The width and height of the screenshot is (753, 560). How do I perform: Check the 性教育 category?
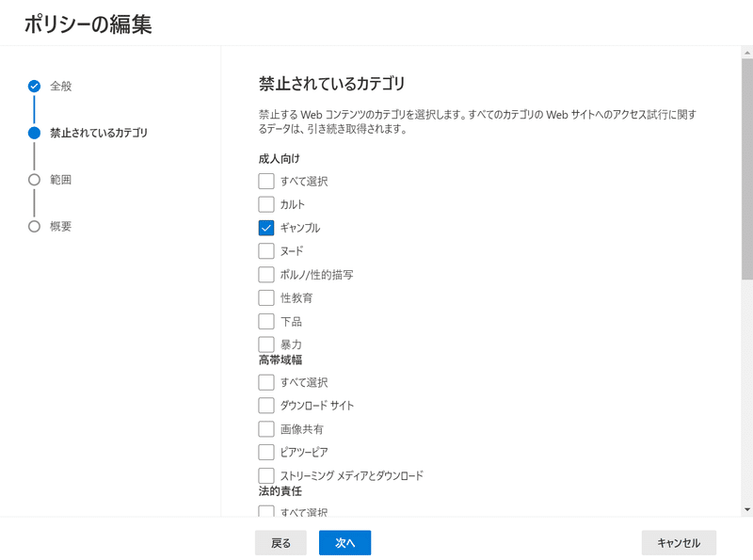[x=266, y=297]
